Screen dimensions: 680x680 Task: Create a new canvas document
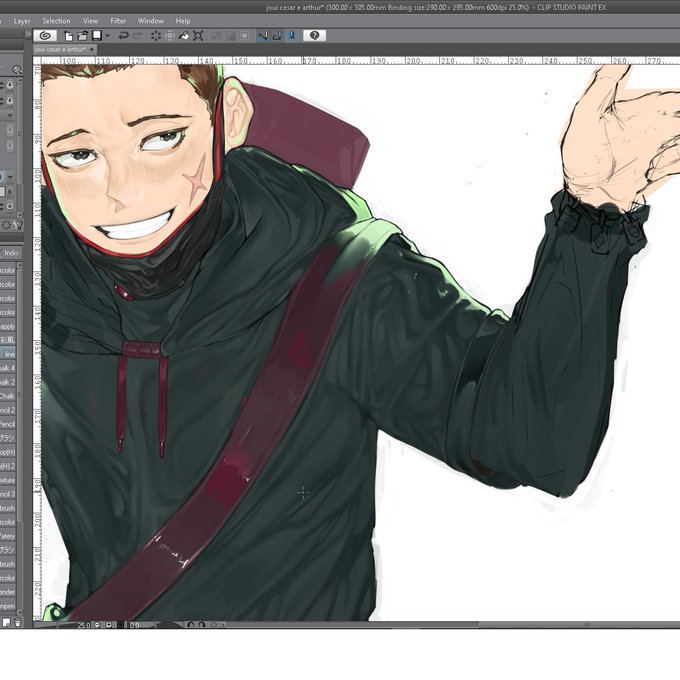point(68,36)
